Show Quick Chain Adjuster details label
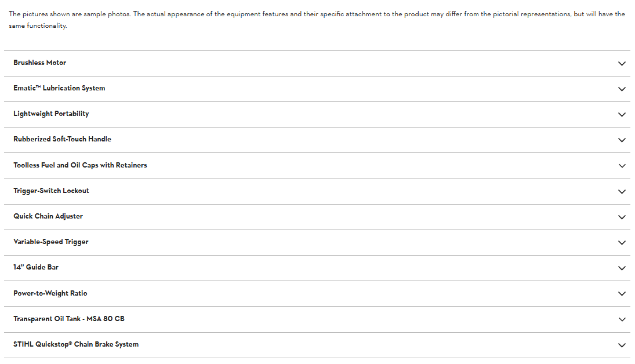Image resolution: width=635 pixels, height=364 pixels. [x=48, y=216]
